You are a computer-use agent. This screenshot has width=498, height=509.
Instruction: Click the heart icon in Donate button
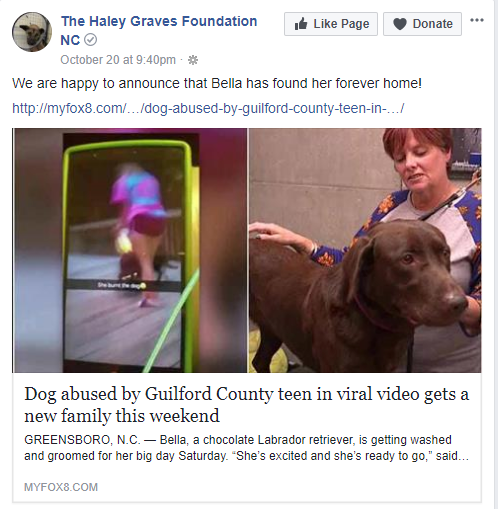coord(400,24)
